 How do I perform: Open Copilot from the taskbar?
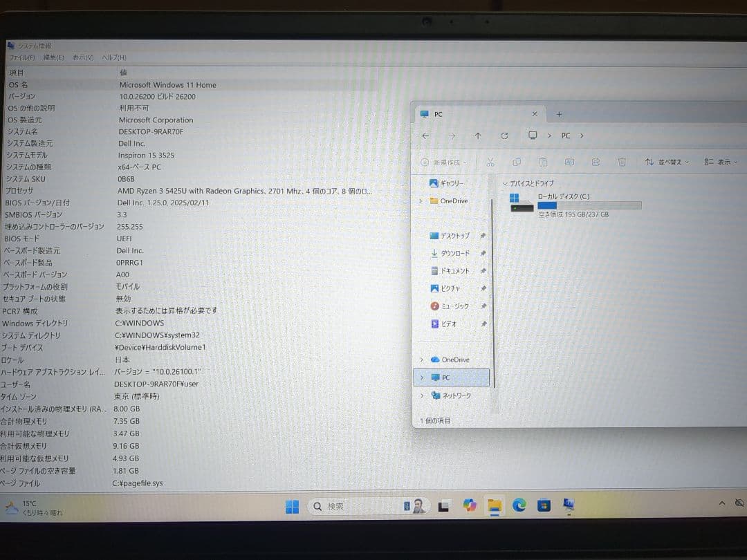470,506
